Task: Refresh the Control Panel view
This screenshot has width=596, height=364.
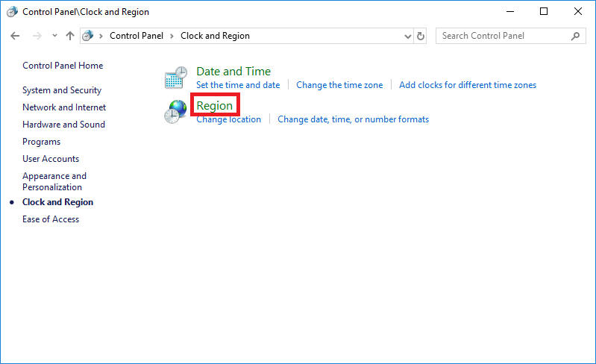Action: coord(421,36)
